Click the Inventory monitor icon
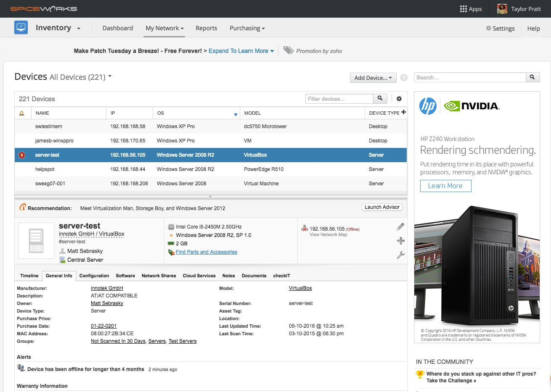 pyautogui.click(x=21, y=27)
